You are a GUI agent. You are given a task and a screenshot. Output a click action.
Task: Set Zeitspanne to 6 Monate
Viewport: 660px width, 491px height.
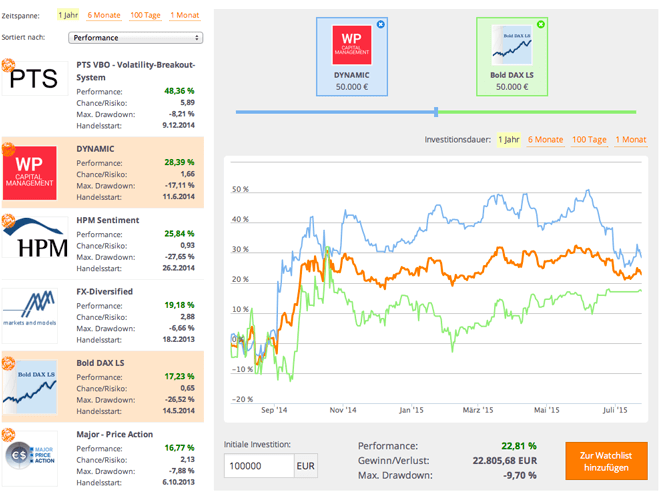pos(104,15)
